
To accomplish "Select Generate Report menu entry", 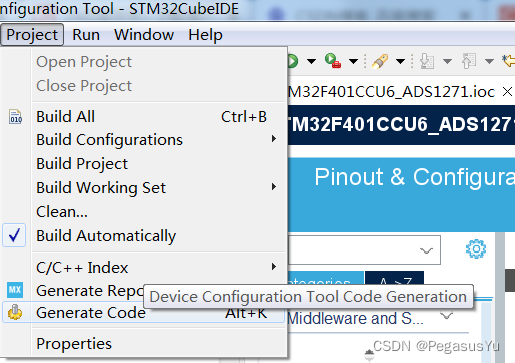I will tap(89, 291).
